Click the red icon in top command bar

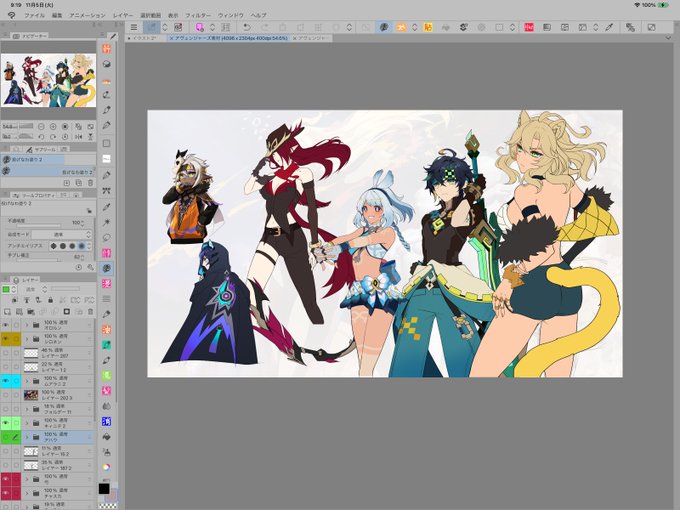point(529,27)
